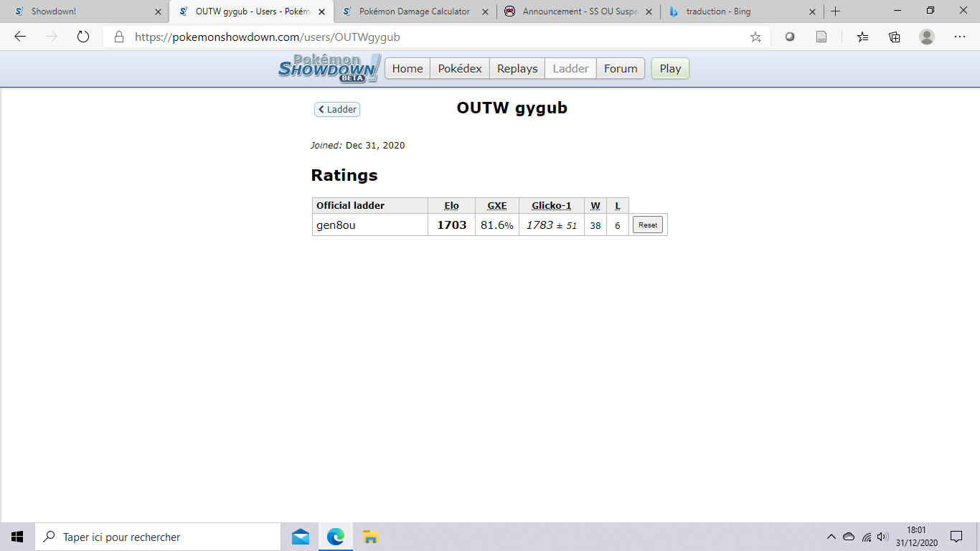Screen dimensions: 980x551
Task: Open the Favorites list icon
Action: click(x=862, y=37)
